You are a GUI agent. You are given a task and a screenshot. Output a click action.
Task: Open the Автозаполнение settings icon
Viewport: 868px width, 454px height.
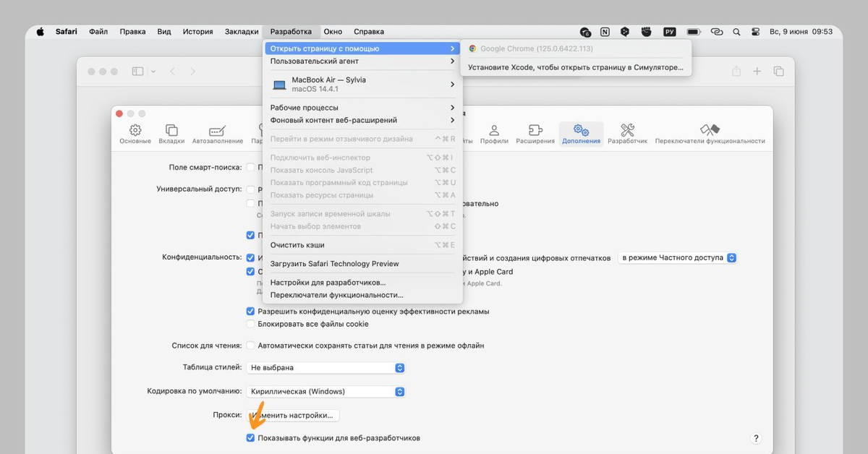(x=217, y=131)
